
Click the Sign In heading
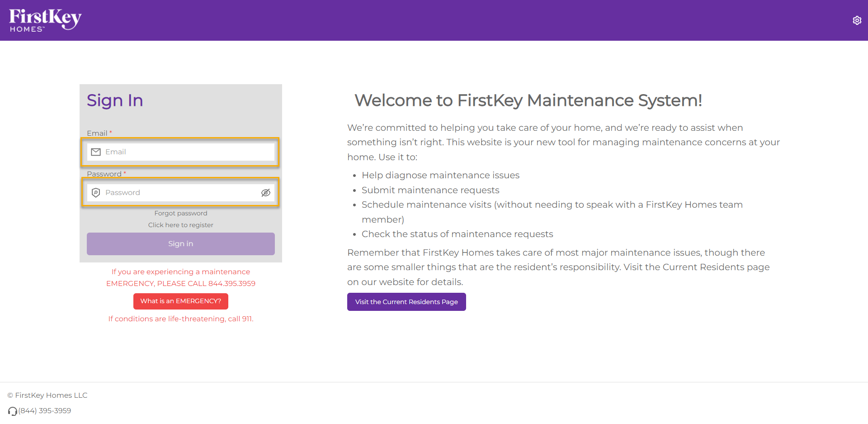click(x=115, y=100)
